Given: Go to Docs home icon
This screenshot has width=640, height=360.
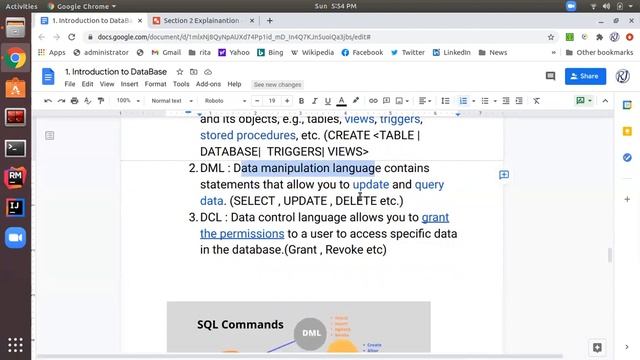Looking at the screenshot, I should pos(48,77).
